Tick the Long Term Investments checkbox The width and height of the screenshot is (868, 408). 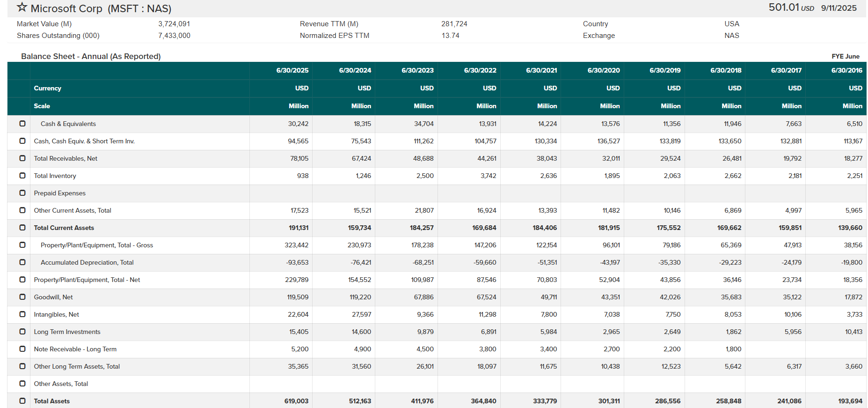click(22, 332)
